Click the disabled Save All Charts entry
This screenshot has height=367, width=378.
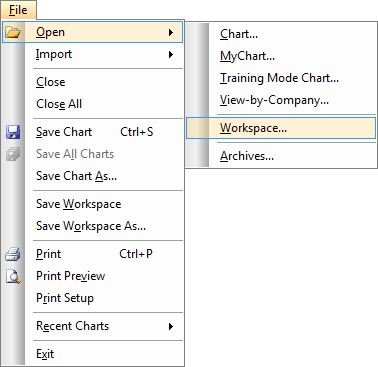[x=92, y=154]
